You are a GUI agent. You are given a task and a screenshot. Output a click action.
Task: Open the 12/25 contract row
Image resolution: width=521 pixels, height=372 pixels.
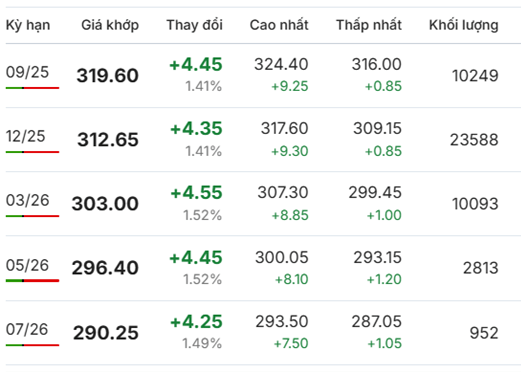click(263, 139)
